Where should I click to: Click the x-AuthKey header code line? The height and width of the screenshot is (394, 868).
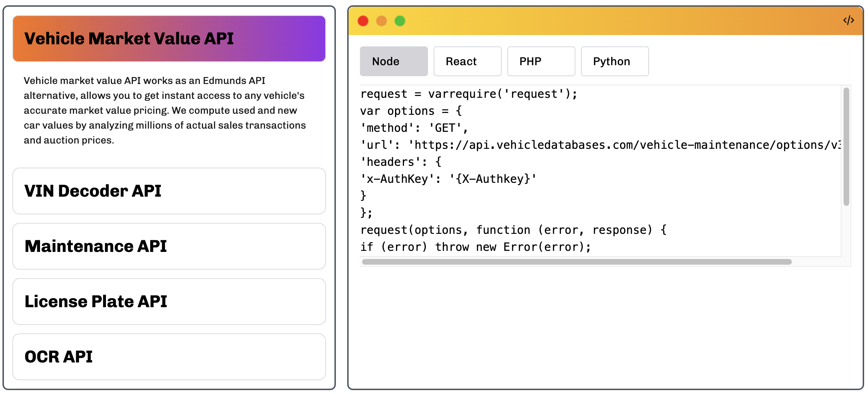pyautogui.click(x=448, y=179)
